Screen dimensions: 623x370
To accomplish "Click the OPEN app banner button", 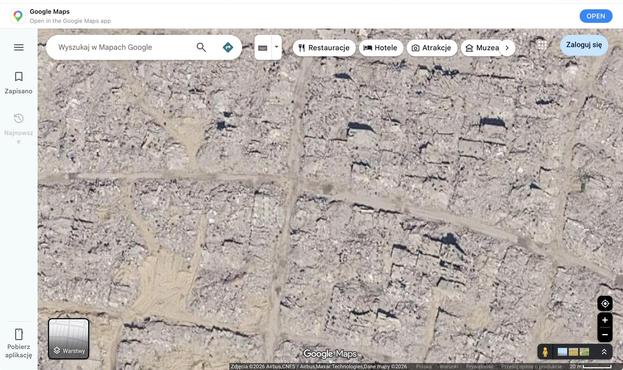I will click(x=596, y=16).
